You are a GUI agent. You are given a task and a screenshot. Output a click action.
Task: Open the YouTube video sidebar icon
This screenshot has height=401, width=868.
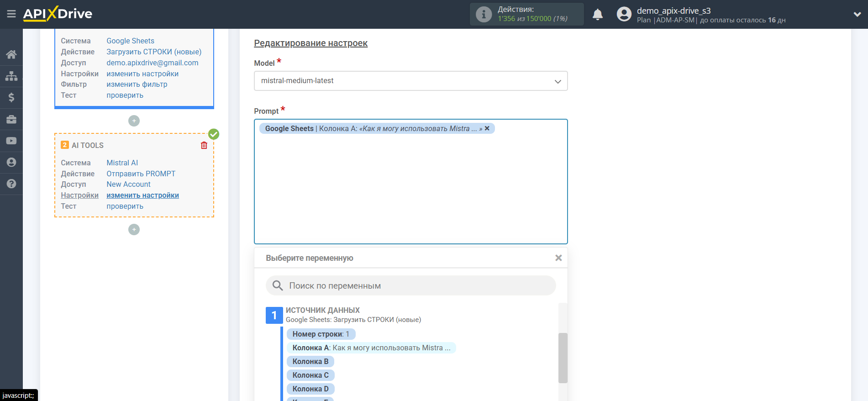tap(11, 141)
